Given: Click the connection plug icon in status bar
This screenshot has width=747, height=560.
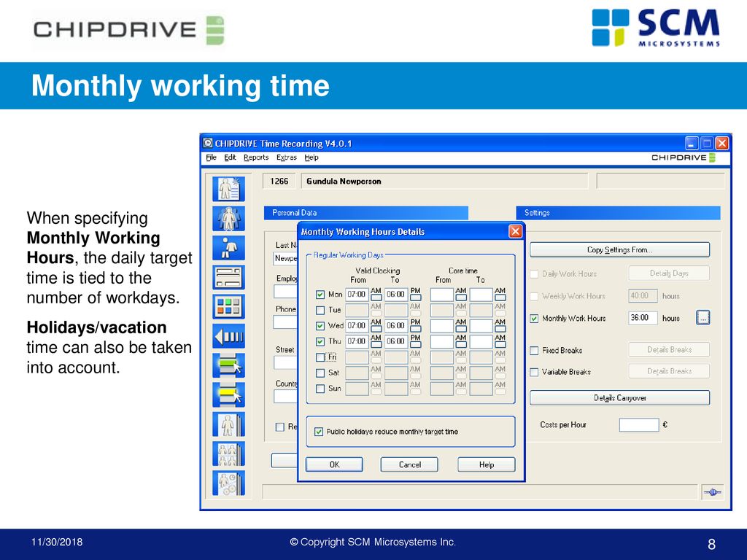Looking at the screenshot, I should coord(713,492).
